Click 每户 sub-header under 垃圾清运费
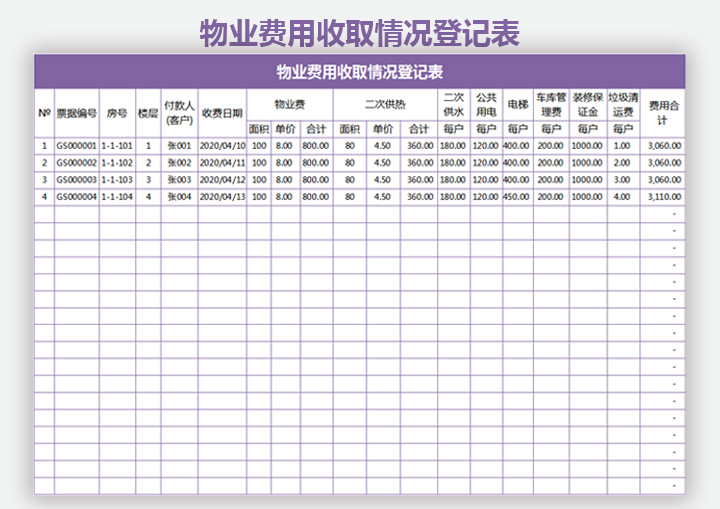 [x=623, y=129]
